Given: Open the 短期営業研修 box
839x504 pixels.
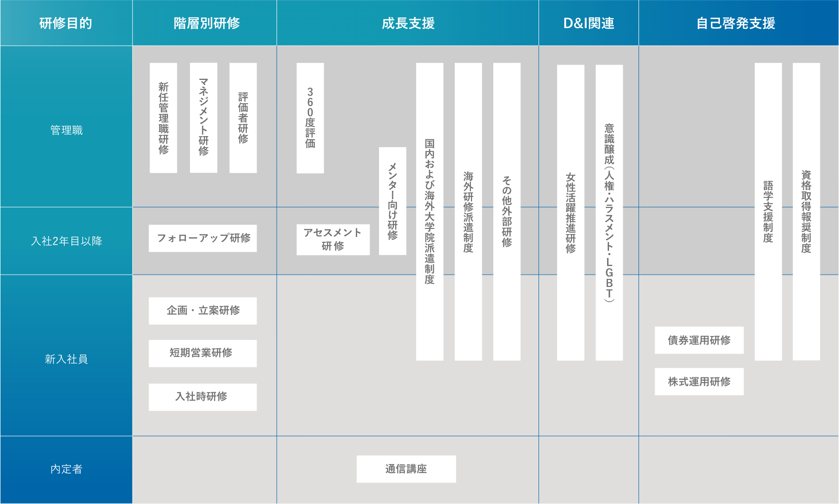Looking at the screenshot, I should pos(203,353).
